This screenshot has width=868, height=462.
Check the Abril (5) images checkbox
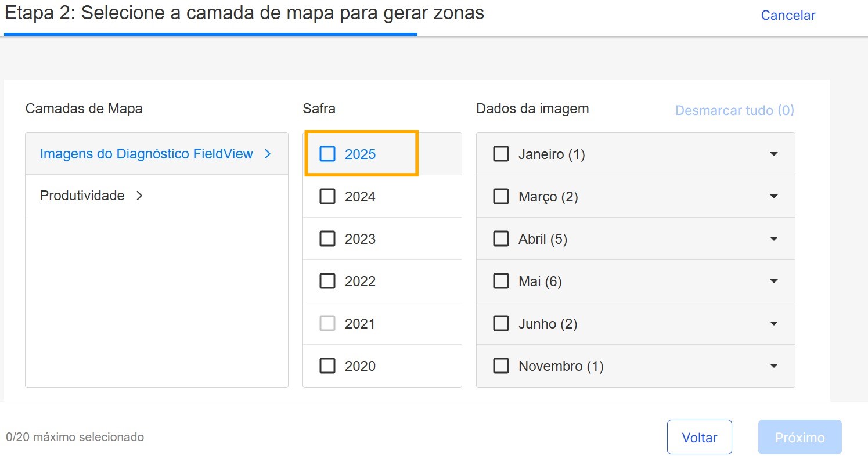[500, 239]
